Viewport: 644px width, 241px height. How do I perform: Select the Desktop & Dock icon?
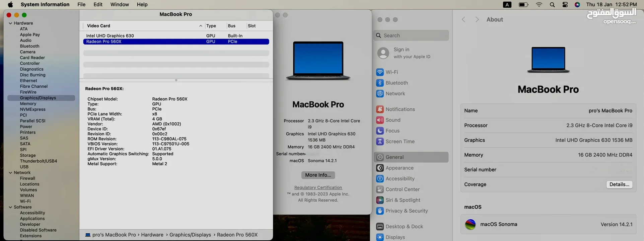point(380,226)
